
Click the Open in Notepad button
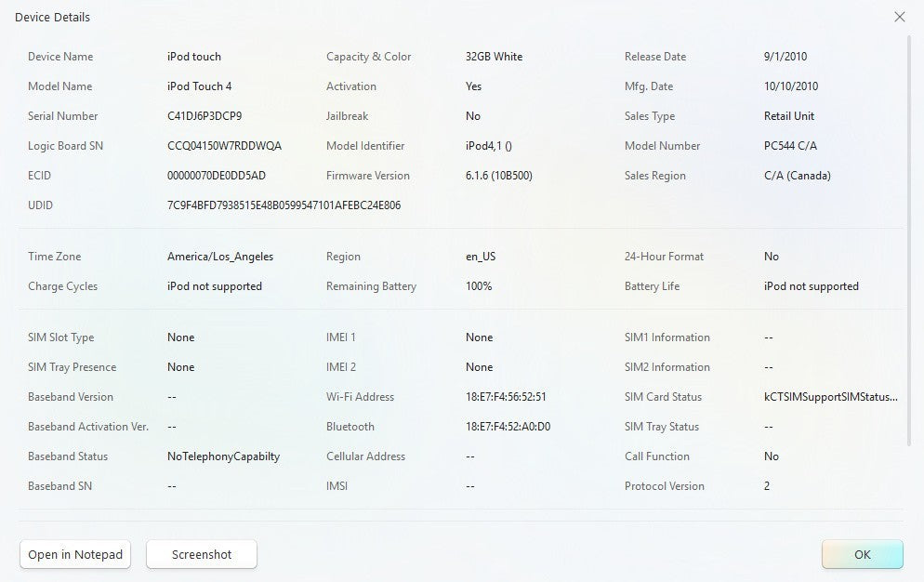pos(75,554)
